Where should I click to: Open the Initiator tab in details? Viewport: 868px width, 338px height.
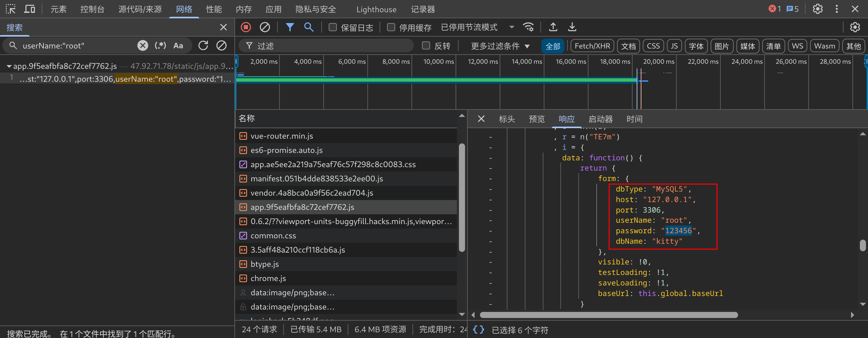[x=600, y=119]
